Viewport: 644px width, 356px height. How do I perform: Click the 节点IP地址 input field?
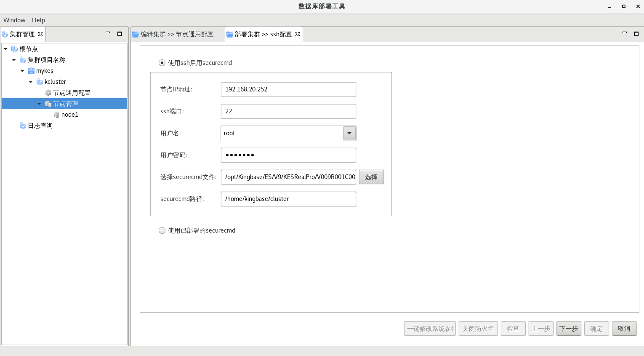click(x=288, y=89)
